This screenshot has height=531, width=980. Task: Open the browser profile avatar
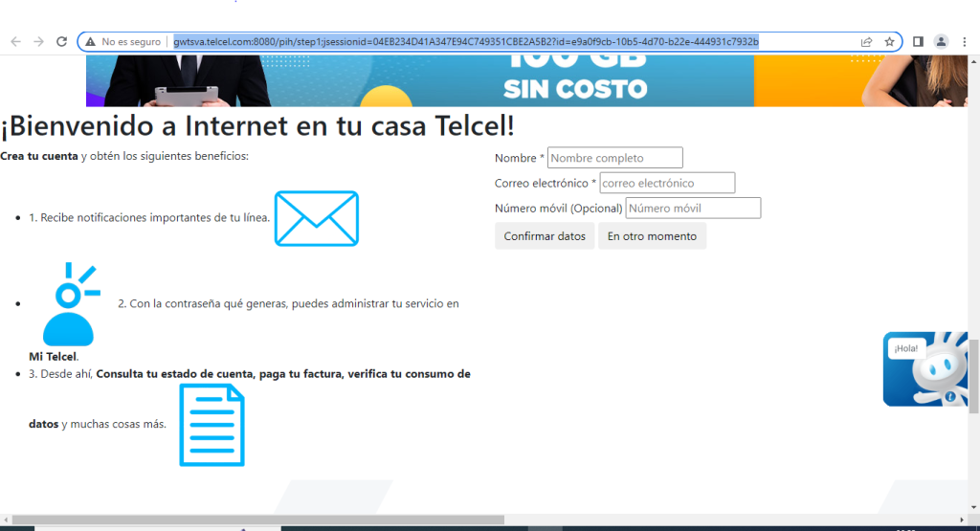[941, 42]
